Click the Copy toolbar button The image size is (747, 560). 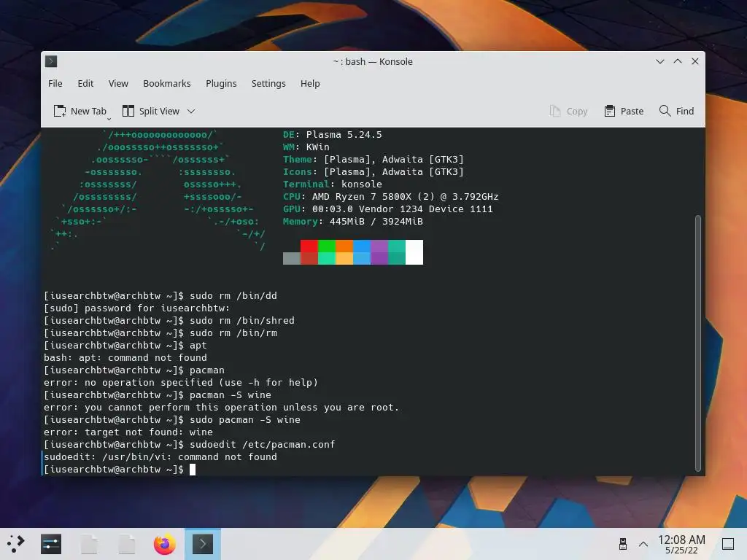coord(568,111)
